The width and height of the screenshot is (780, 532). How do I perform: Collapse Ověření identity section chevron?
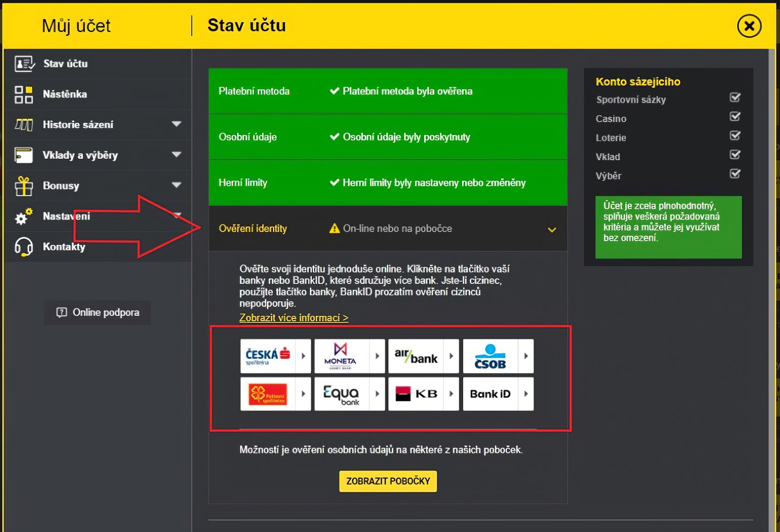552,230
